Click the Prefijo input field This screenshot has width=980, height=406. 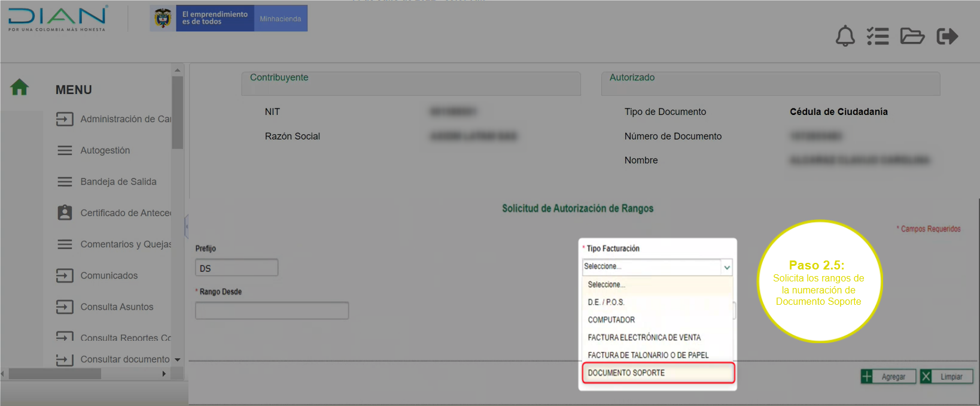pyautogui.click(x=236, y=268)
